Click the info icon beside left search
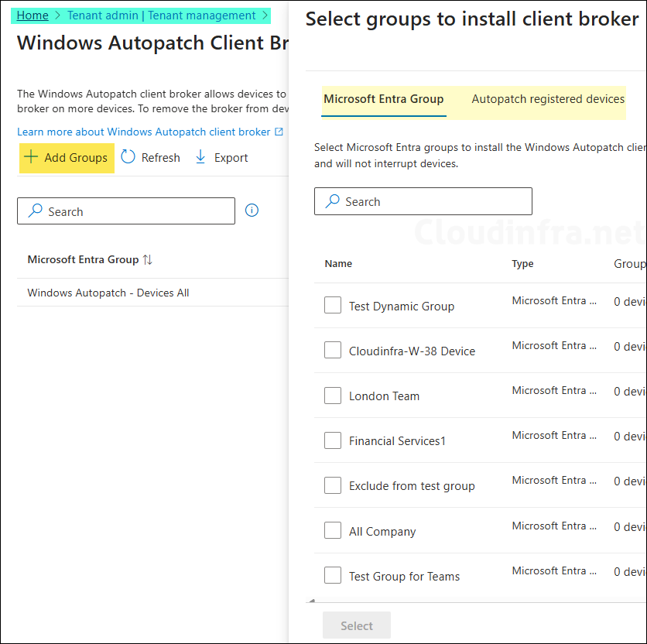The image size is (647, 644). point(252,211)
